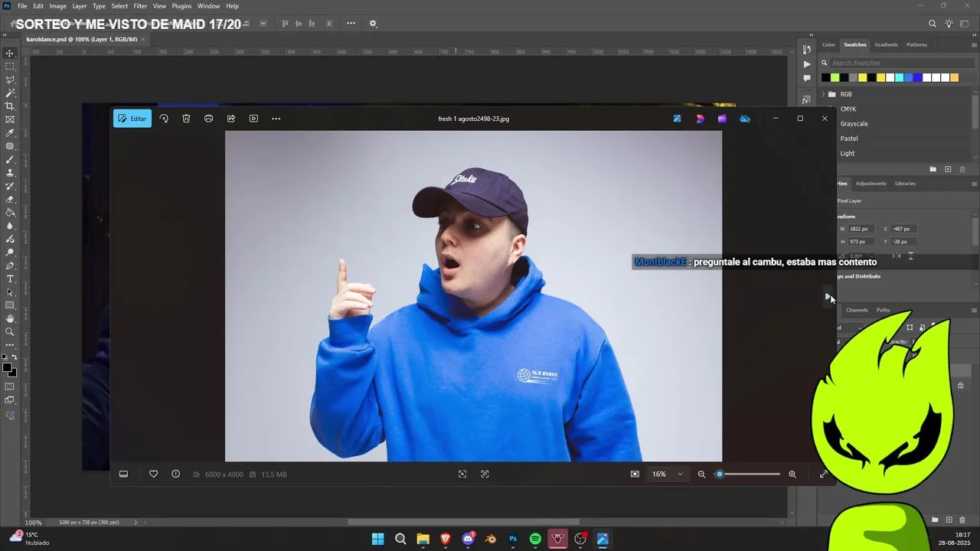This screenshot has height=551, width=980.
Task: Switch to the Libraries tab
Action: (x=905, y=184)
